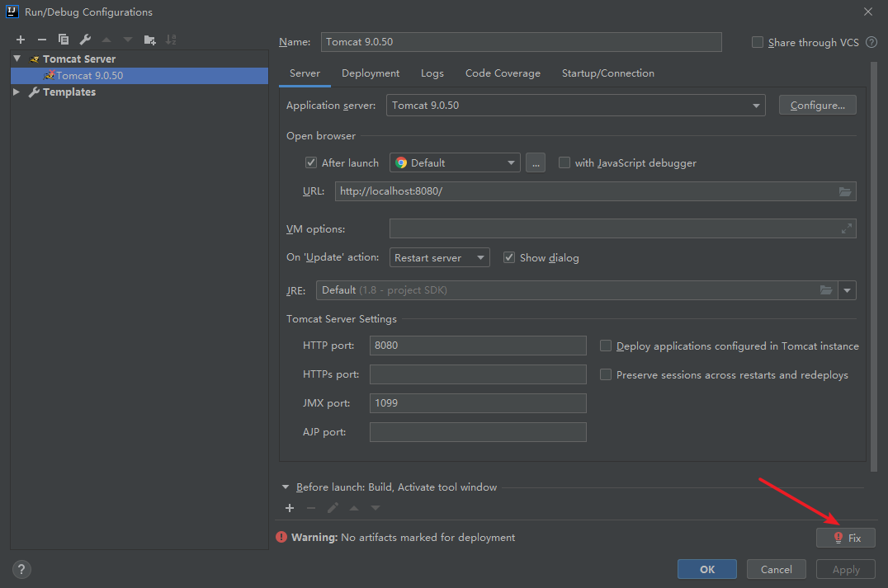The width and height of the screenshot is (888, 588).
Task: Expand the Templates tree node
Action: coord(17,92)
